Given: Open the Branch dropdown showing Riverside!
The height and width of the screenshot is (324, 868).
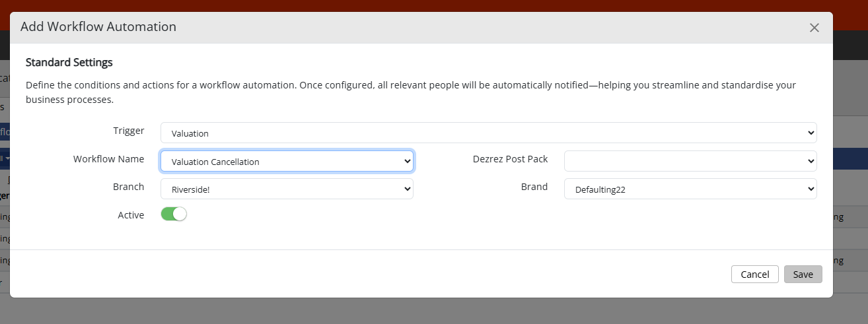Looking at the screenshot, I should coord(287,189).
